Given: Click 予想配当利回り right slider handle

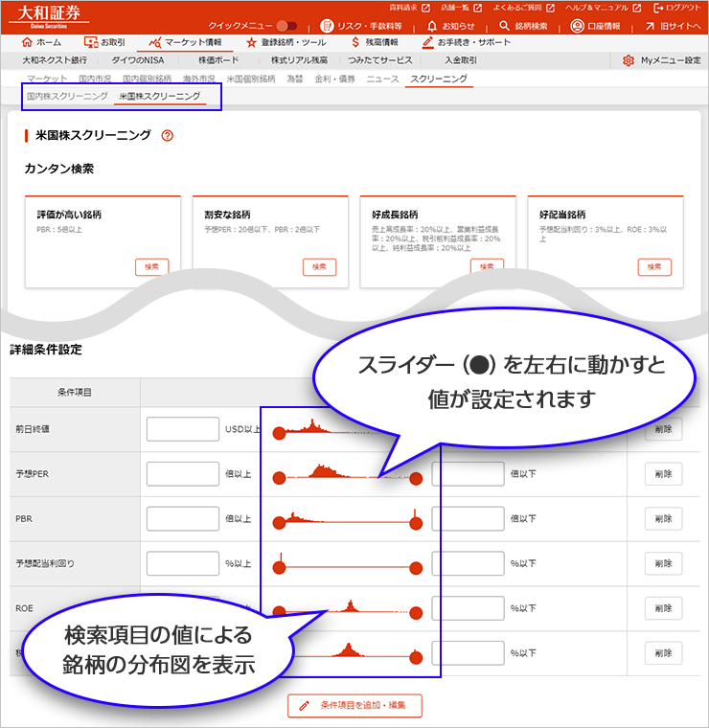Looking at the screenshot, I should (x=416, y=568).
